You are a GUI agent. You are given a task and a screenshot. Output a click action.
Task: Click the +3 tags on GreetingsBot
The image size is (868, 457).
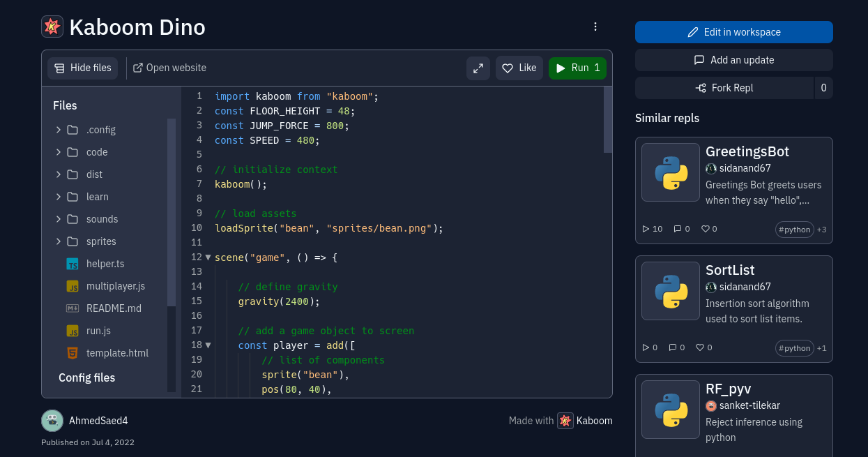(x=822, y=230)
